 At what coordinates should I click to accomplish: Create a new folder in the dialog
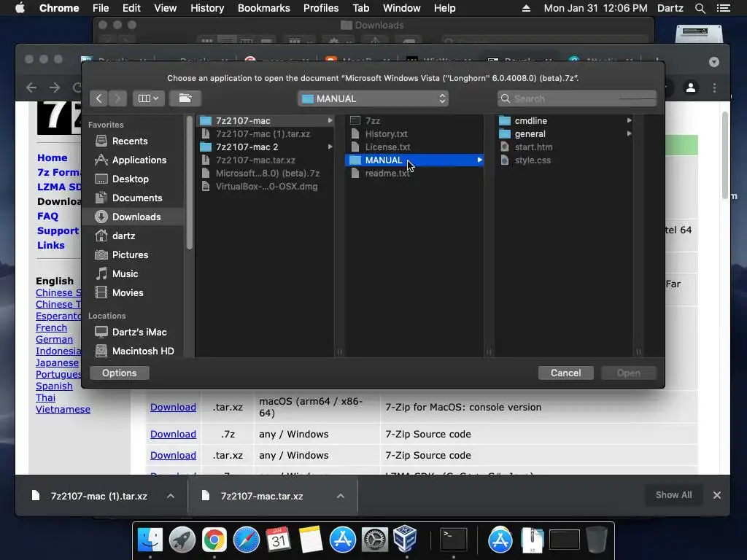click(x=185, y=98)
